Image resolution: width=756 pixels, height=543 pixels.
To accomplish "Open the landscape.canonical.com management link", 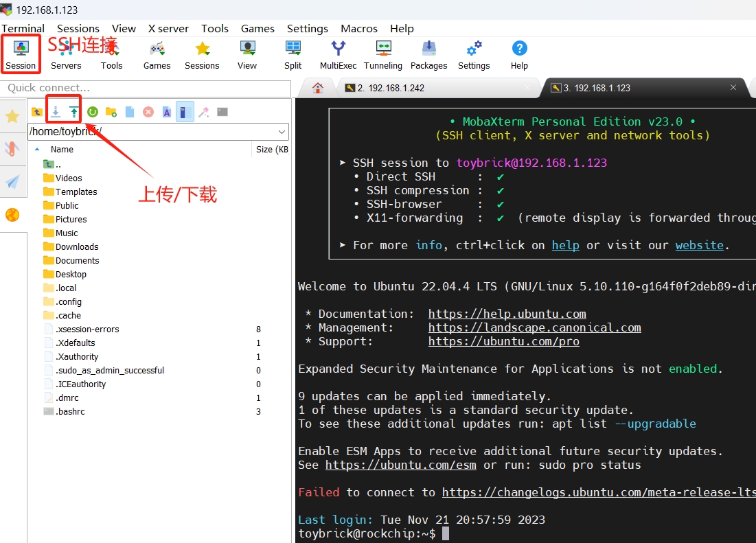I will (x=535, y=327).
